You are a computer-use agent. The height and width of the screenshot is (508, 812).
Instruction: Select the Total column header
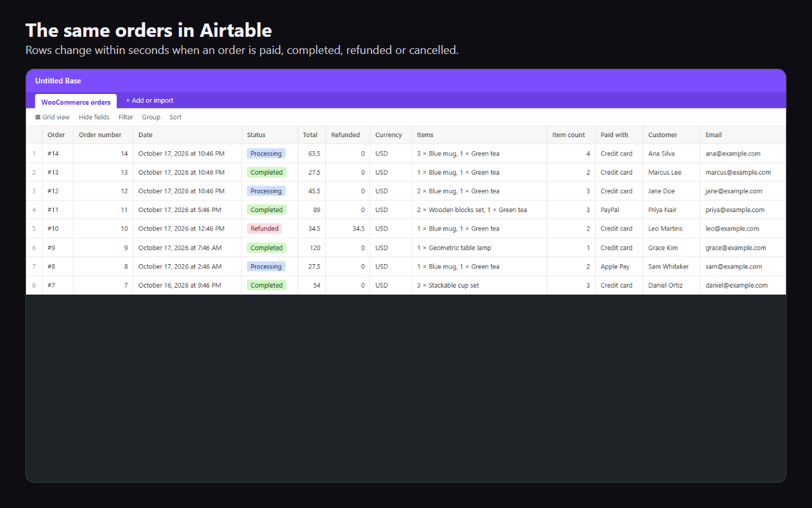311,135
